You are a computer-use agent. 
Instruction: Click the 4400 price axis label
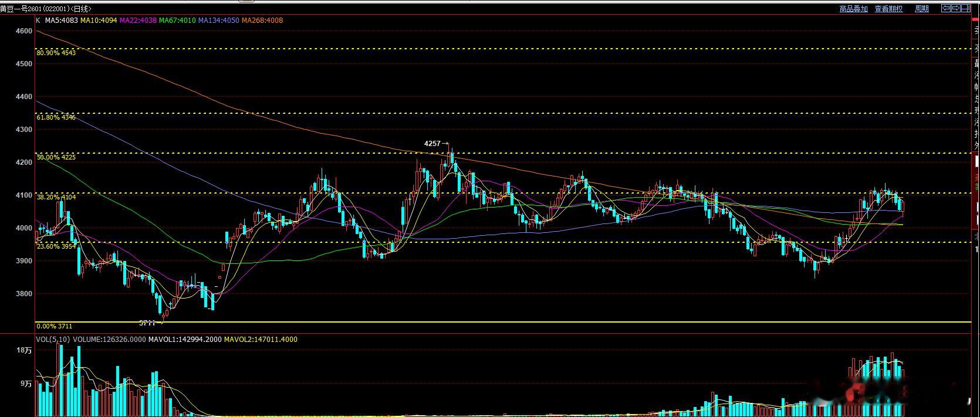24,96
